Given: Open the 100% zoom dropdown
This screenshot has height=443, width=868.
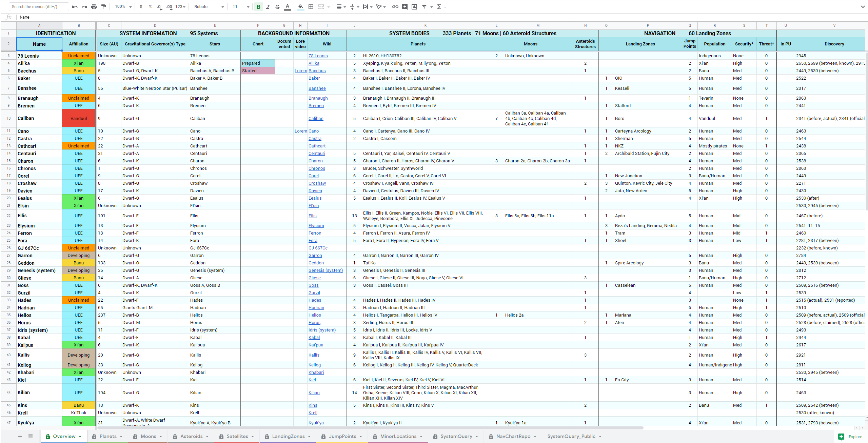Looking at the screenshot, I should [x=123, y=6].
